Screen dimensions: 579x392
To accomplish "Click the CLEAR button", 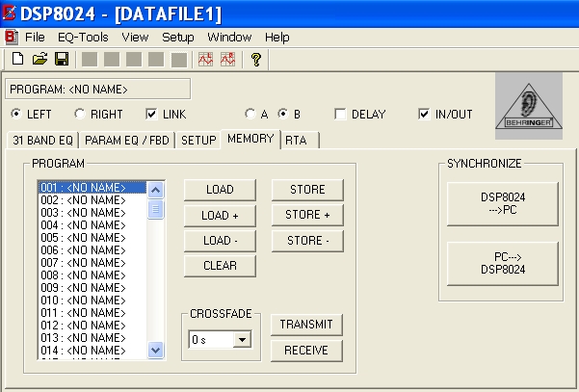I will 220,266.
